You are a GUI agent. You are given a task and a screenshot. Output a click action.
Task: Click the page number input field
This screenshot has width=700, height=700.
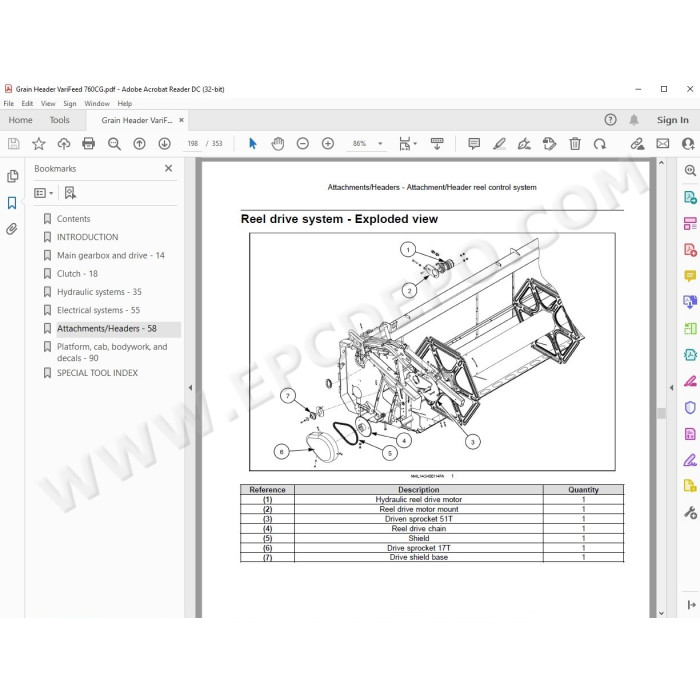[192, 143]
